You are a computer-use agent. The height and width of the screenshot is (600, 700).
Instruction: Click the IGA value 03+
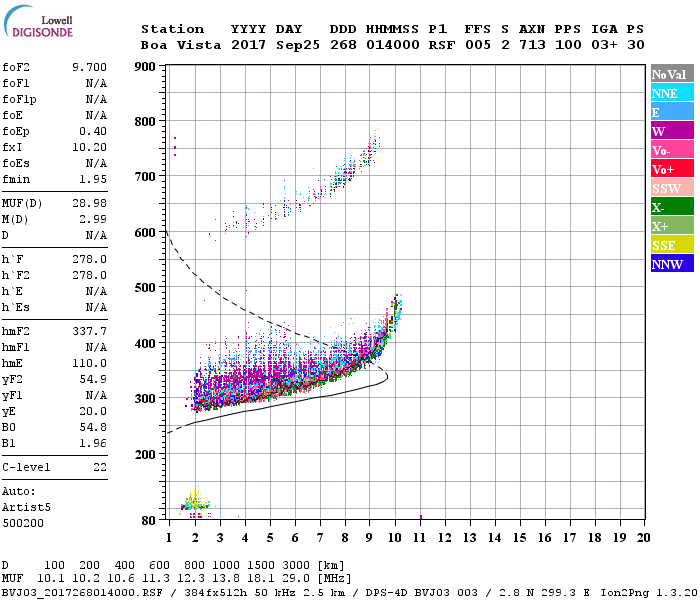coord(604,45)
